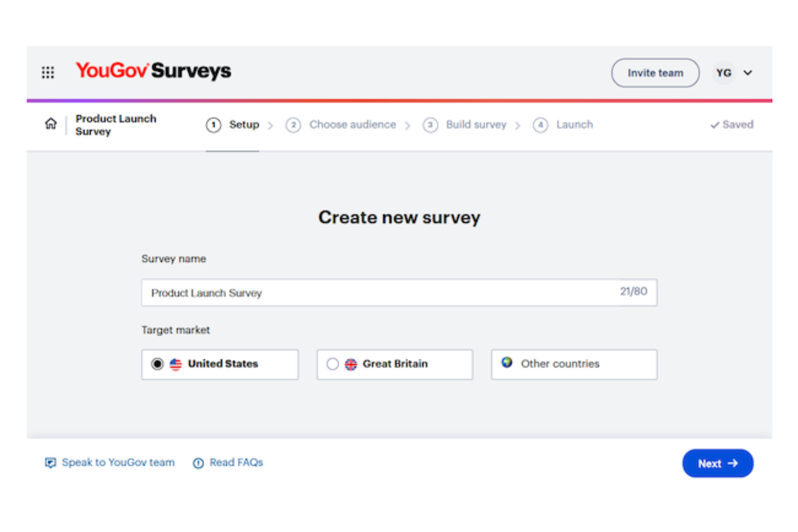Click the Invite team button
This screenshot has height=532, width=798.
tap(655, 73)
